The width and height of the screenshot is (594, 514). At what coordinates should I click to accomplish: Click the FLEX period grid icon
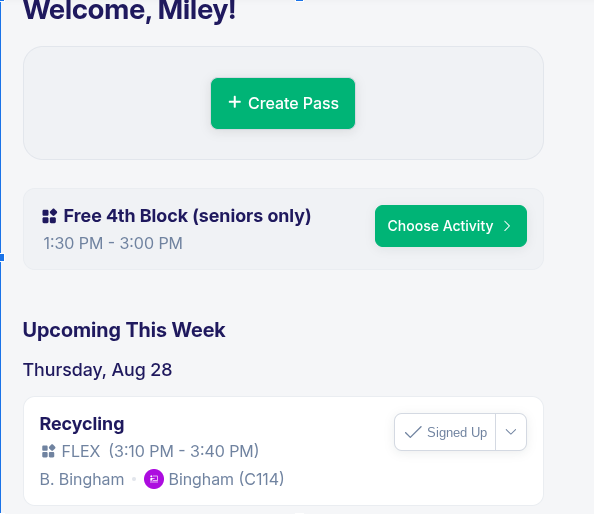pyautogui.click(x=48, y=451)
